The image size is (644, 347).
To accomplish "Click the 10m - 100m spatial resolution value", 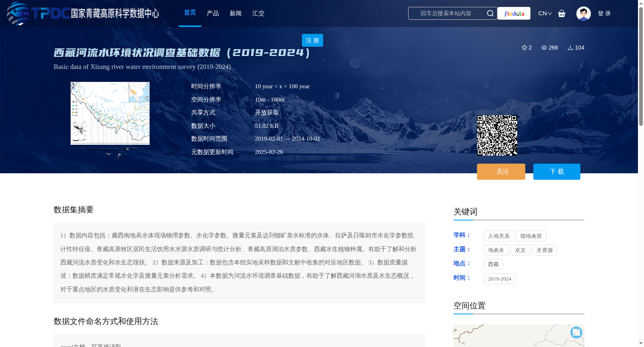I will pyautogui.click(x=270, y=100).
